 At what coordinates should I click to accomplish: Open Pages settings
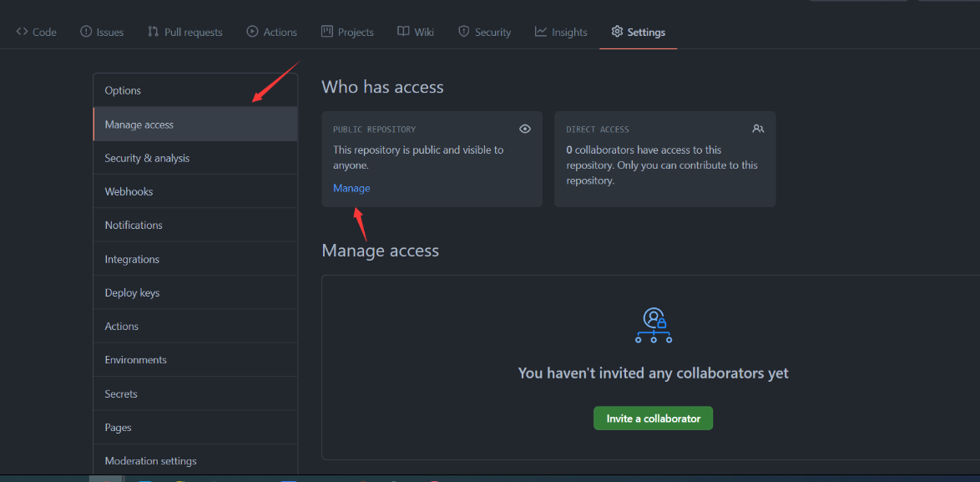[x=195, y=428]
